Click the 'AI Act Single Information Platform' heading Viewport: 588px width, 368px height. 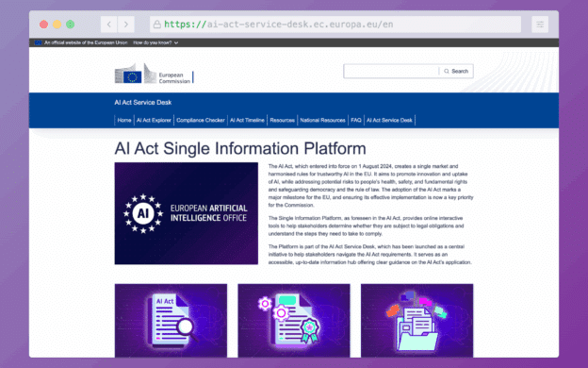click(x=240, y=149)
